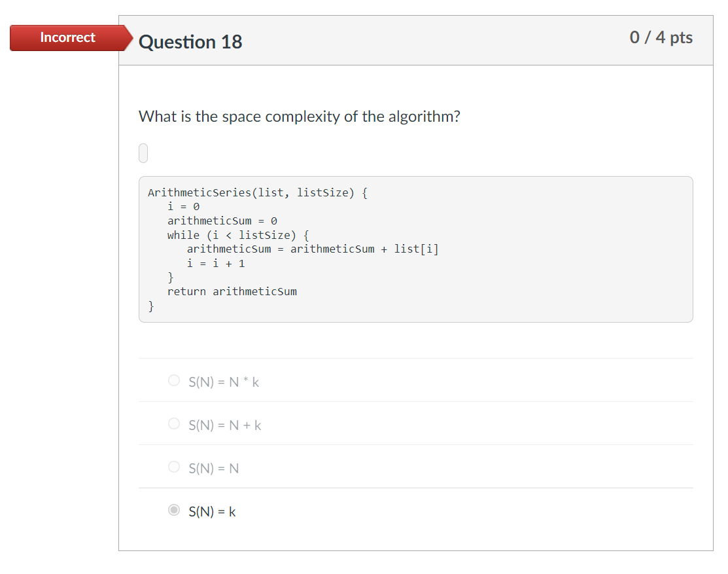Click the Incorrect status badge
Screen dimensions: 728x574
(x=67, y=37)
